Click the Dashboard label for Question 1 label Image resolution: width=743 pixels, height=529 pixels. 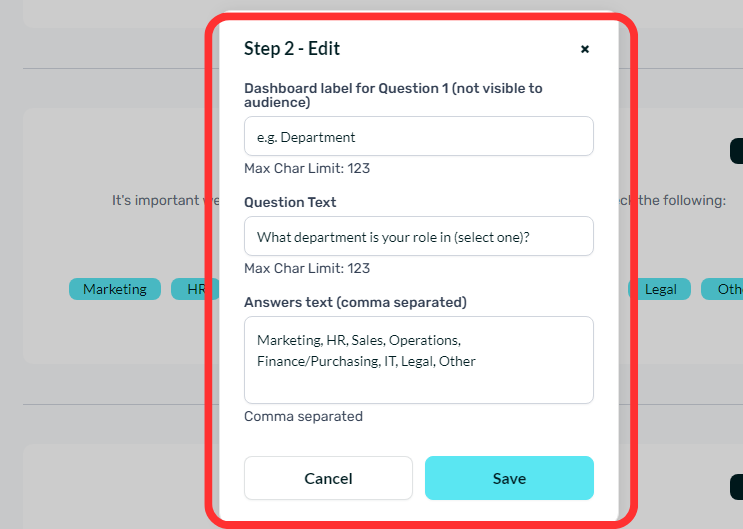click(393, 95)
